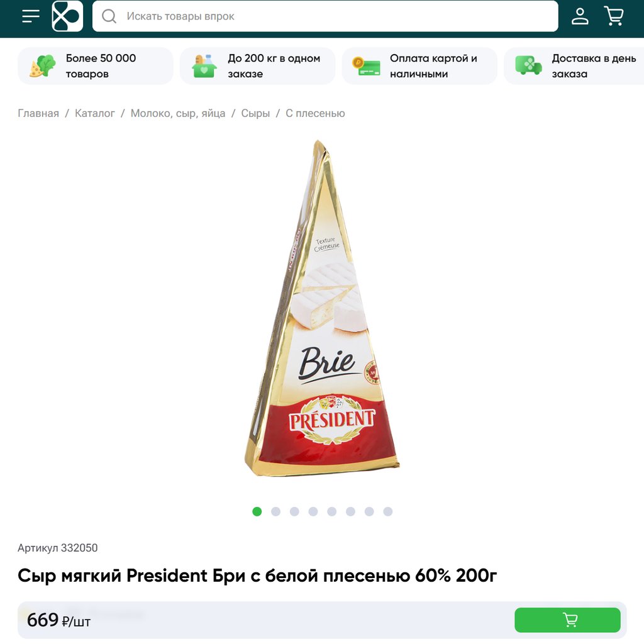The width and height of the screenshot is (644, 644).
Task: Click the grocery box icon
Action: tap(204, 65)
